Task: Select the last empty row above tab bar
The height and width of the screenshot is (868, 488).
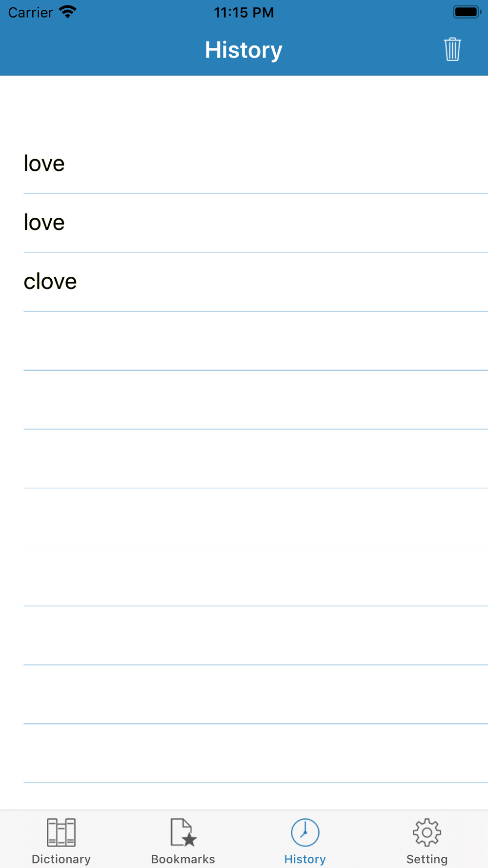Action: (244, 753)
